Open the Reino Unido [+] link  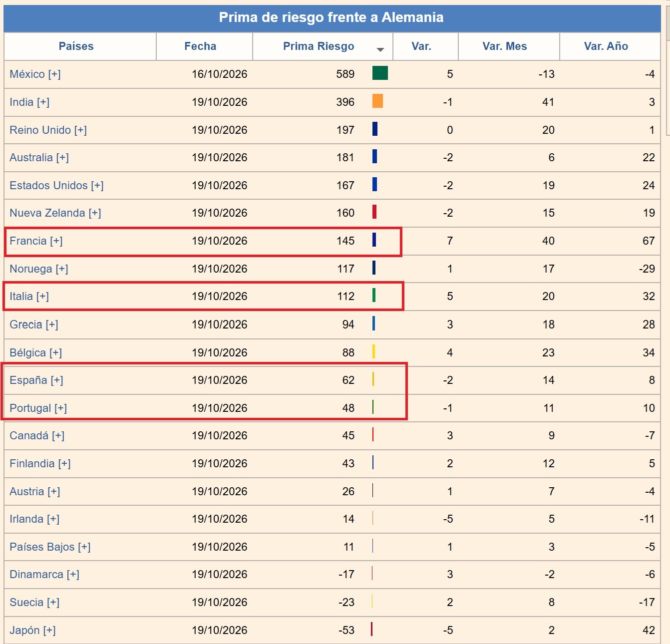[48, 130]
